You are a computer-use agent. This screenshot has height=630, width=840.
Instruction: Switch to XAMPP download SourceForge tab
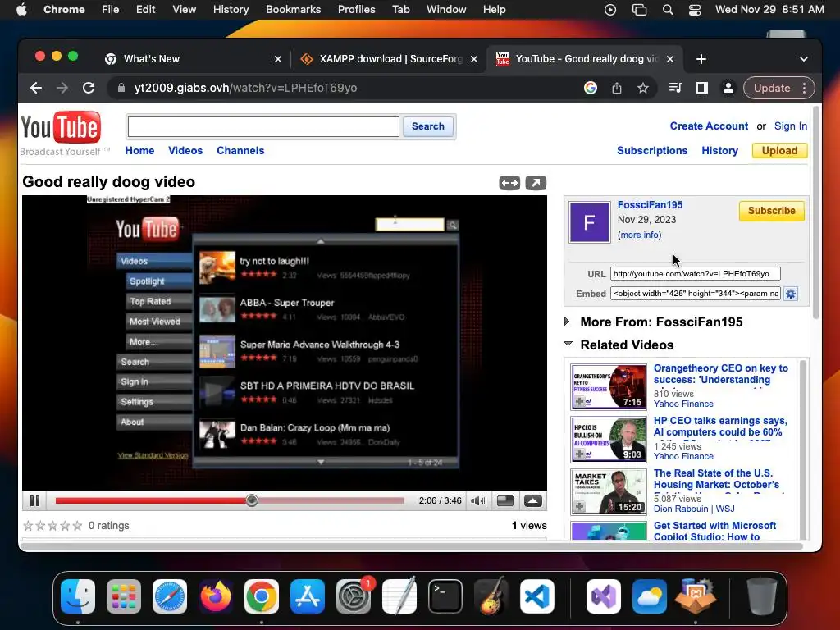coord(390,59)
